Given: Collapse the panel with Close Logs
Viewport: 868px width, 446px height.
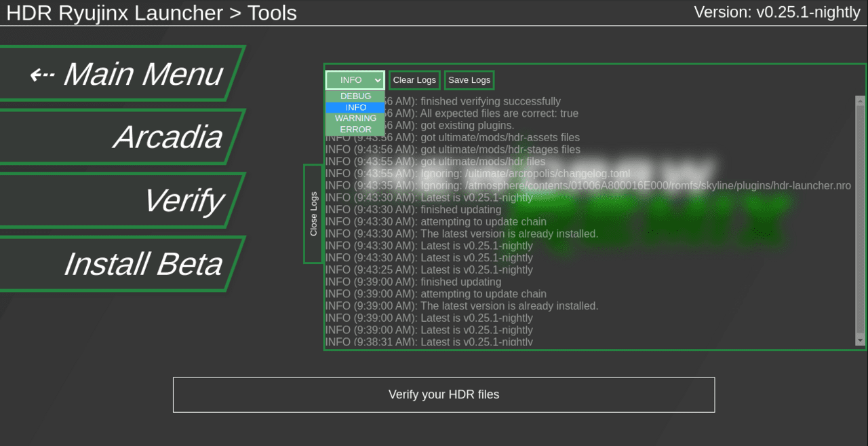Looking at the screenshot, I should [313, 214].
